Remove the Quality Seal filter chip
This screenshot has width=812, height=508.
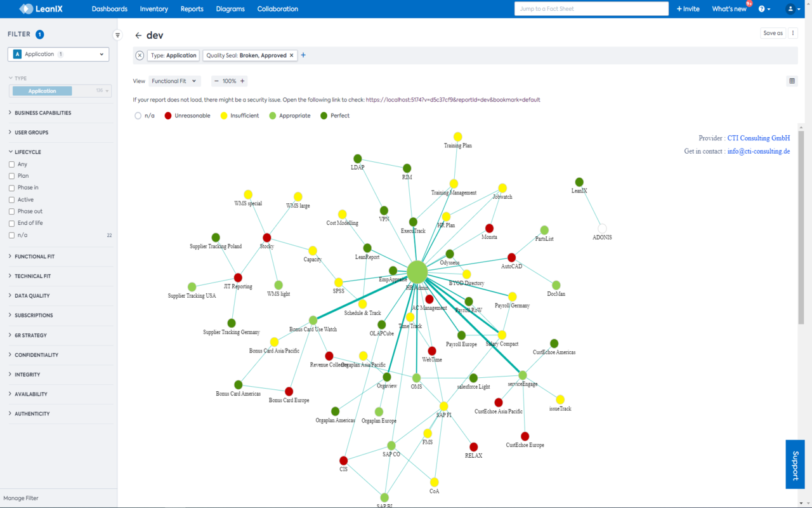tap(292, 55)
